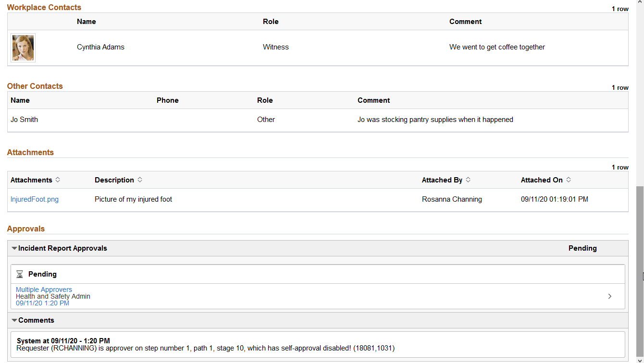Sort by the Attached By column
This screenshot has height=363, width=644.
[x=468, y=180]
